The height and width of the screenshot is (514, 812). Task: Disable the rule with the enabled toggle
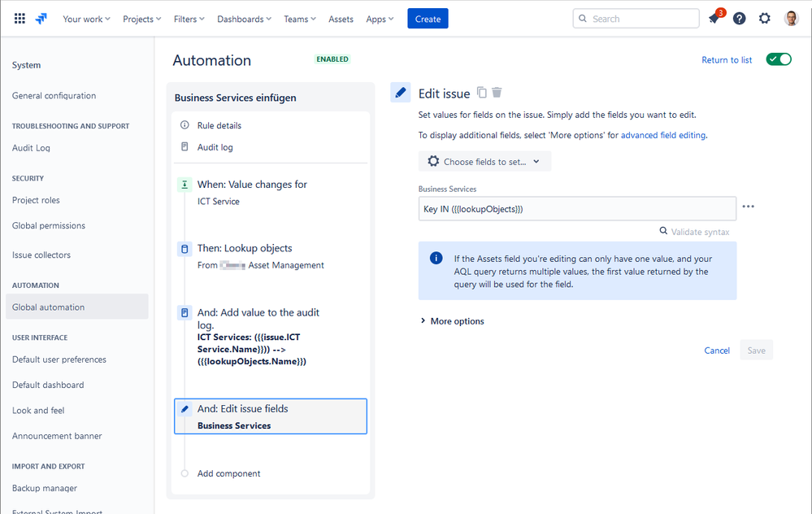pos(779,59)
